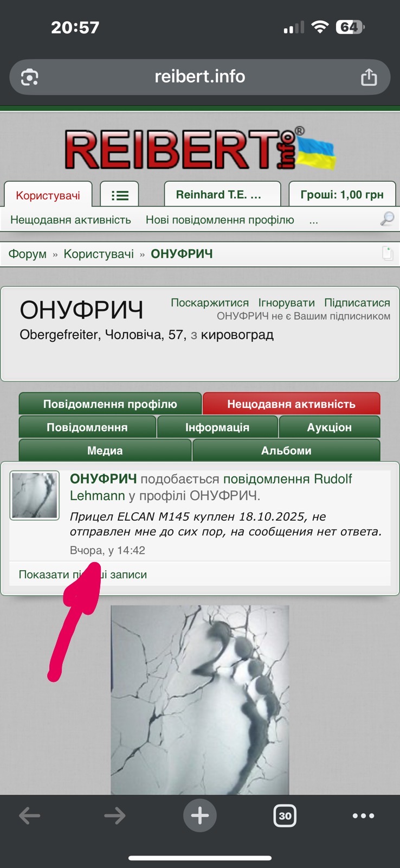Open the browser three-dot menu
This screenshot has width=400, height=868.
(363, 815)
